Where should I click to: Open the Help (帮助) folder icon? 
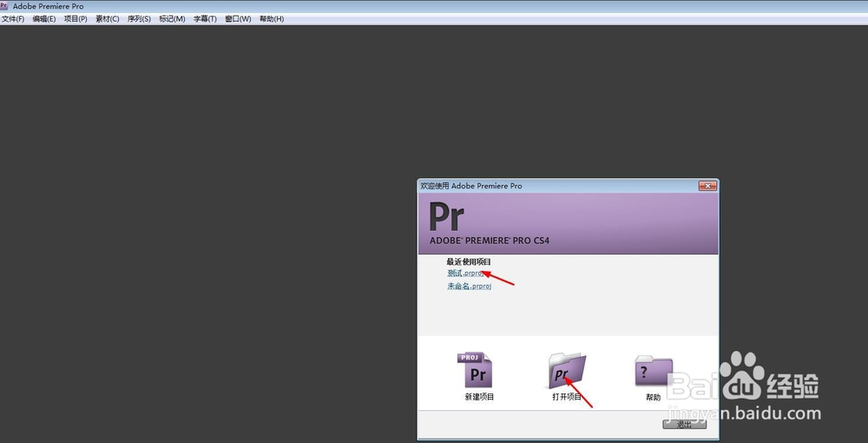pos(654,370)
